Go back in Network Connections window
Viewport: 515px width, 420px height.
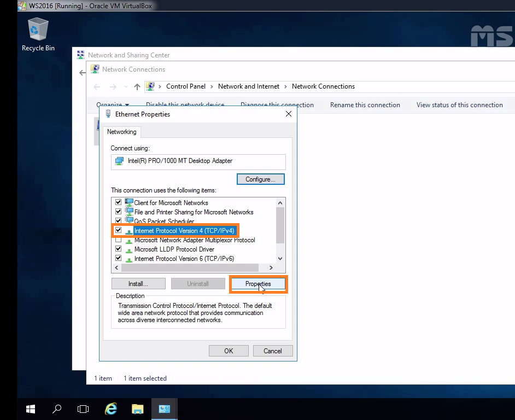point(97,87)
